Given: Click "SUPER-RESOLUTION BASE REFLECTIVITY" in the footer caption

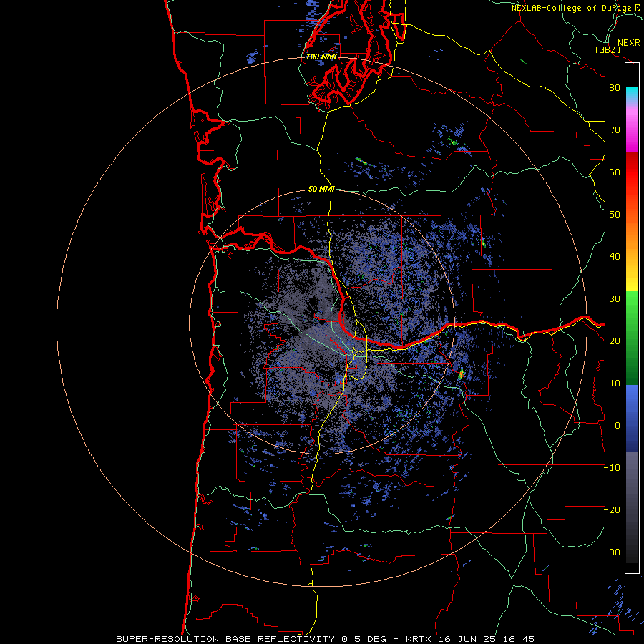Looking at the screenshot, I should point(225,639).
